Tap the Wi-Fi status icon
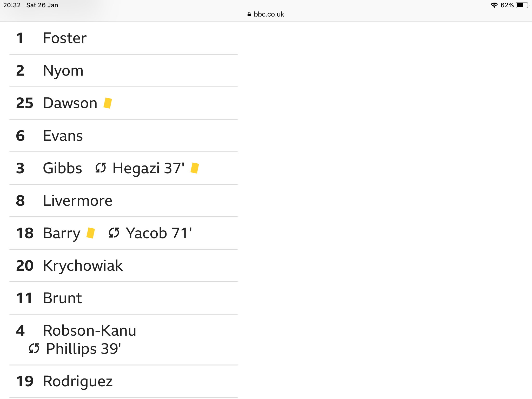 pos(494,5)
